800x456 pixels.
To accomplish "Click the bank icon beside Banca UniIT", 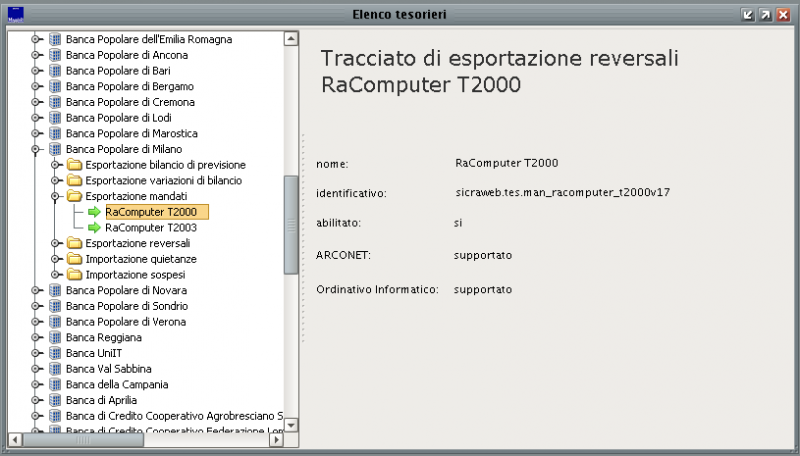I will [56, 353].
